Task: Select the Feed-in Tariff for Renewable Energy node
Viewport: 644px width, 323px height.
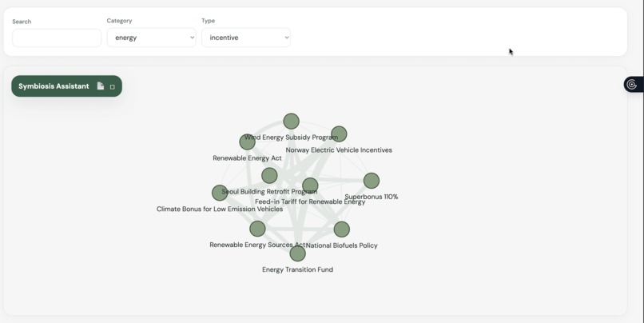Action: 310,185
